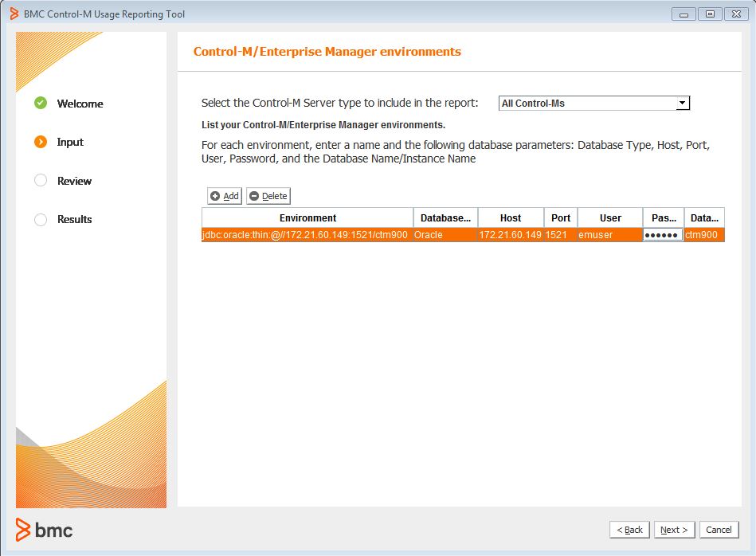This screenshot has width=756, height=556.
Task: Click the plus icon on the Add button
Action: click(x=215, y=196)
